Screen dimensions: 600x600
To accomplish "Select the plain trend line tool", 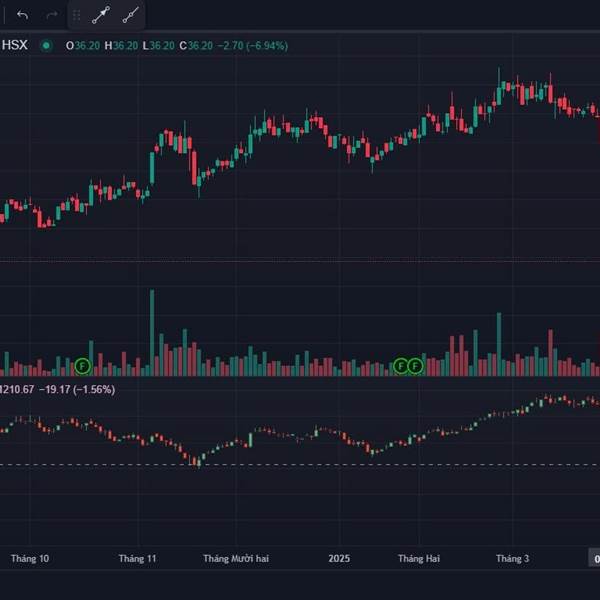I will (130, 16).
